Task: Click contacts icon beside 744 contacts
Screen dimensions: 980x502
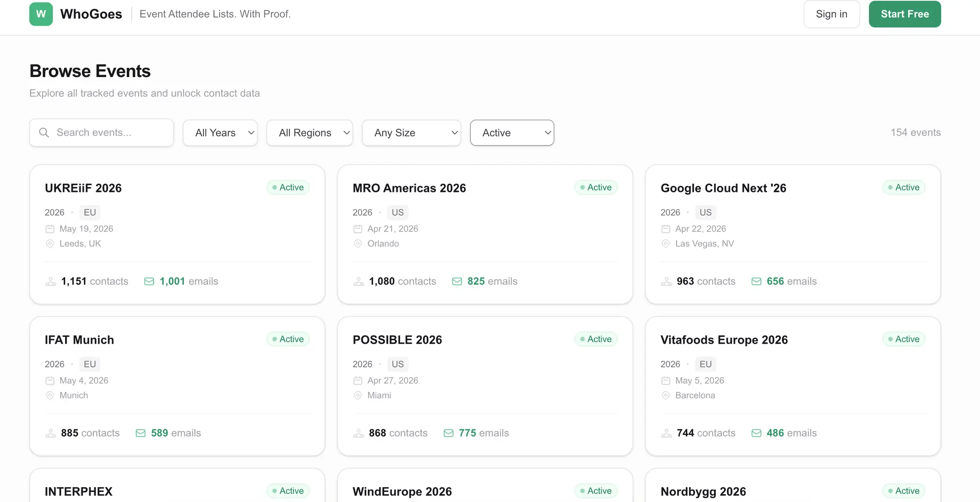Action: (667, 433)
